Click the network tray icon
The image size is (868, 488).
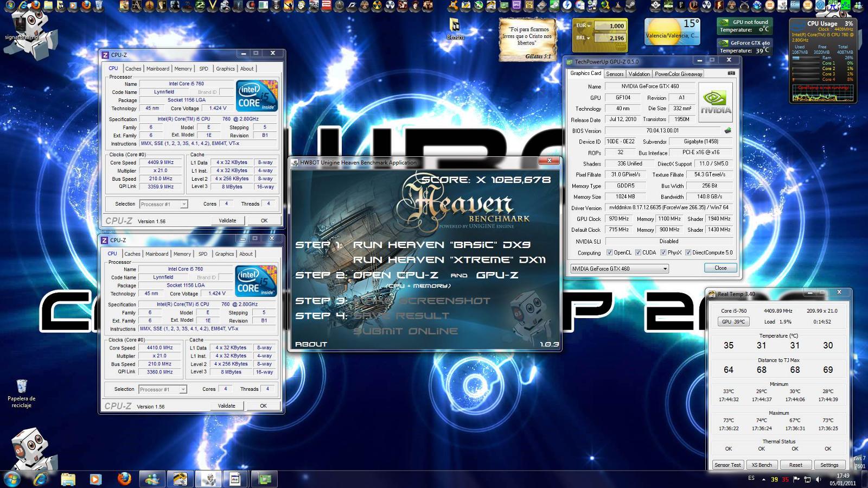807,479
